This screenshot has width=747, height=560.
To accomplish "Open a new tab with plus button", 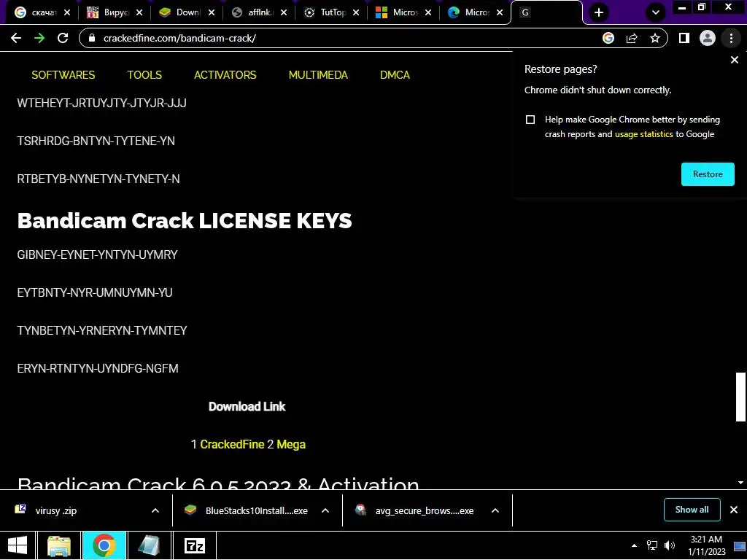I will tap(599, 13).
